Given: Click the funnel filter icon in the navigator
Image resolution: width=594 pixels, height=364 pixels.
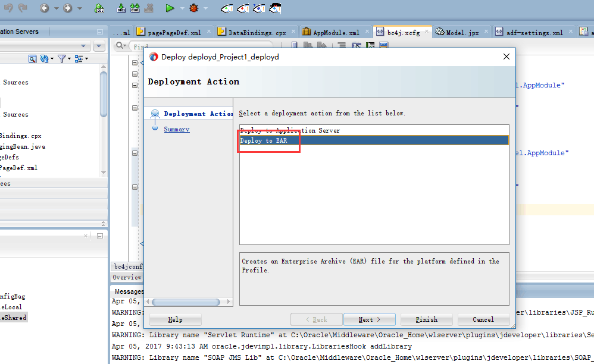Looking at the screenshot, I should pos(61,59).
